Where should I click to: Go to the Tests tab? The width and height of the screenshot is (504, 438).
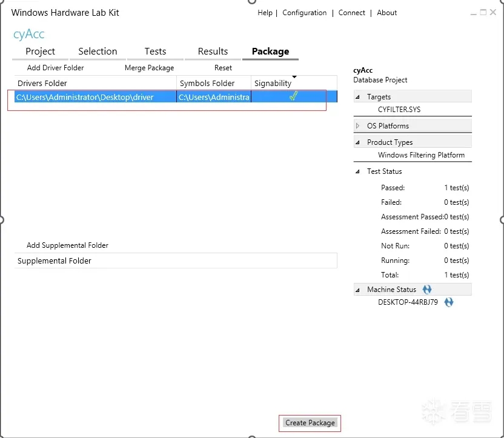[x=155, y=51]
